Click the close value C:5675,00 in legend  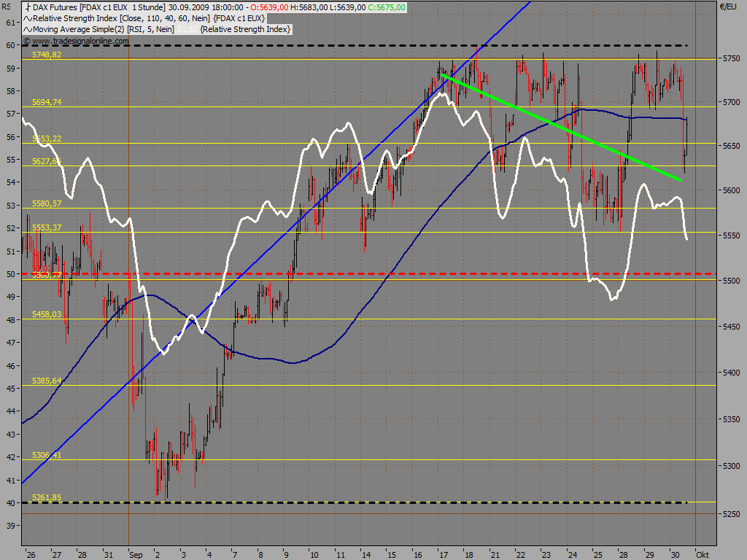click(387, 7)
